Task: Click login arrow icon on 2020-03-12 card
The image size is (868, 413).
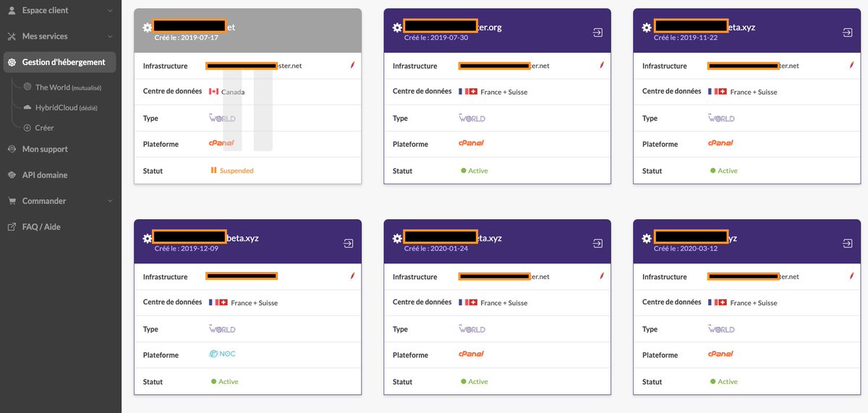Action: [x=848, y=244]
